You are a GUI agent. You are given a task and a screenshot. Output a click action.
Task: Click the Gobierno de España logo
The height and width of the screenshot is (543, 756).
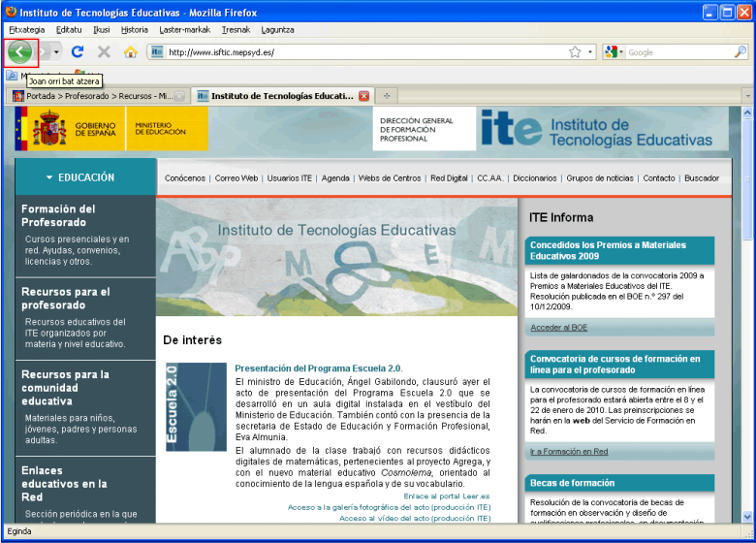coord(70,129)
